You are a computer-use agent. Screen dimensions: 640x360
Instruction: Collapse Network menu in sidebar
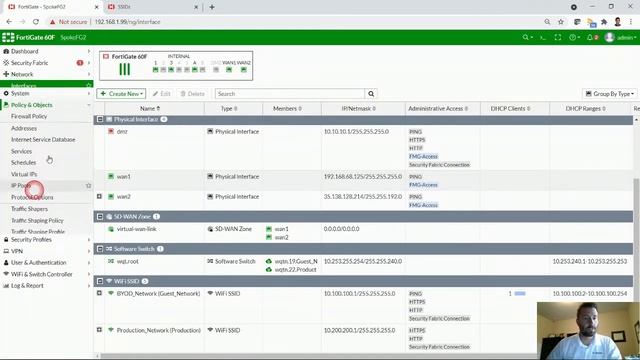pos(47,74)
